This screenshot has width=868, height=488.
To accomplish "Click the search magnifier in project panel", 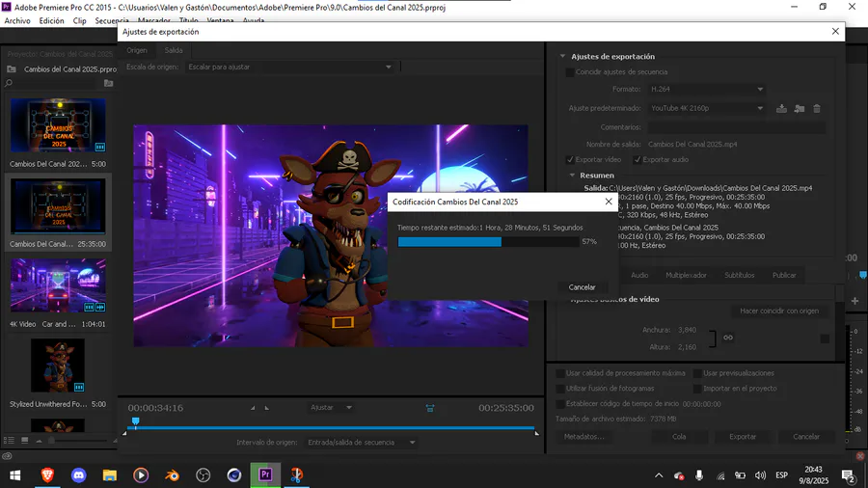I will (9, 83).
